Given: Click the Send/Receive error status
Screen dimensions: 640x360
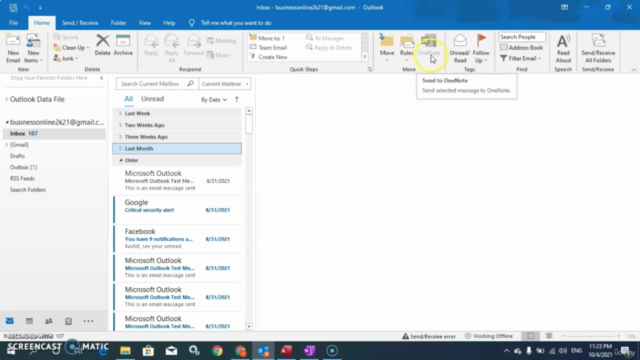Looking at the screenshot, I should (429, 336).
